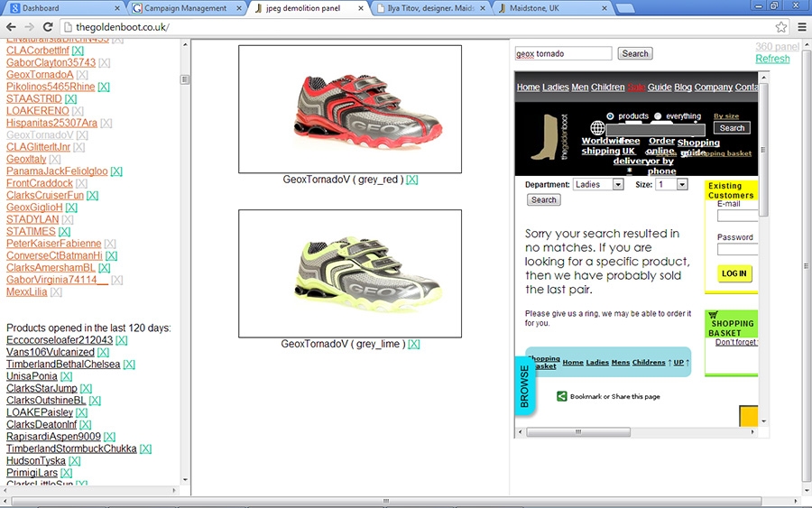
Task: Open Children in the site navigation
Action: [x=608, y=87]
